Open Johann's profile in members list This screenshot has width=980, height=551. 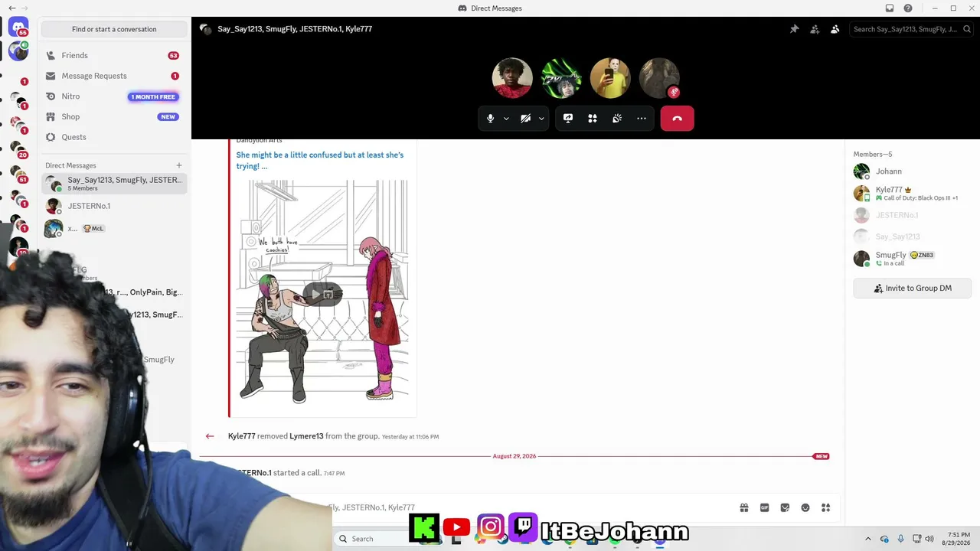[x=913, y=171]
